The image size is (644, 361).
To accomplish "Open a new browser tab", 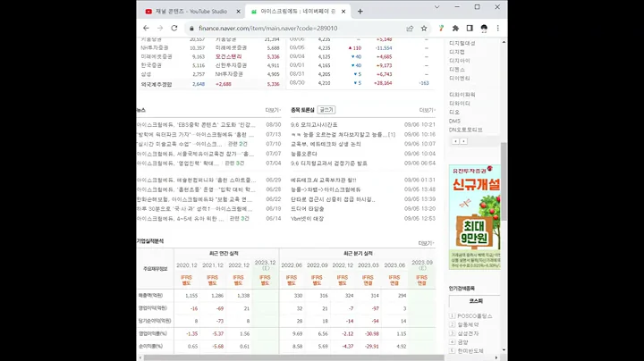I will coord(360,12).
